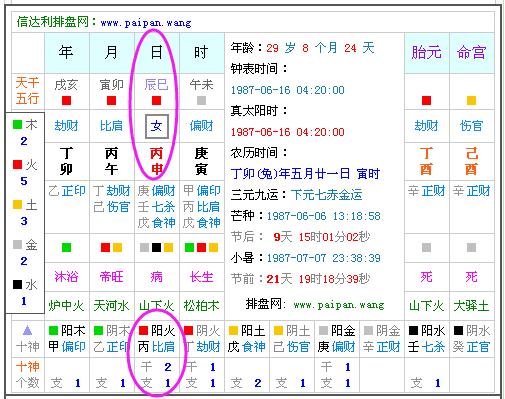Click the 伤官 label under 命宫

pos(471,126)
